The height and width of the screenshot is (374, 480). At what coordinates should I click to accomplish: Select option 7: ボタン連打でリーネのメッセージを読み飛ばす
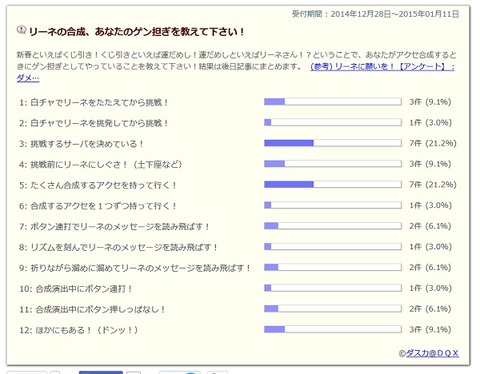coord(114,226)
